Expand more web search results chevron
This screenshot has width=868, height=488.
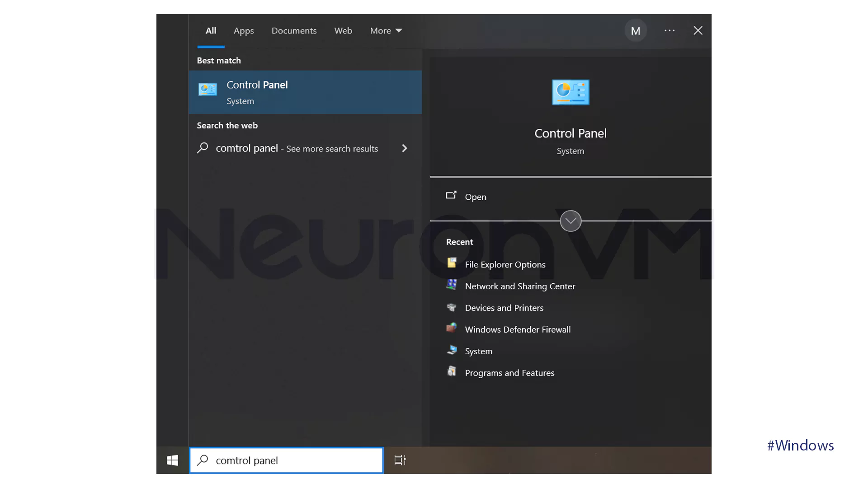(405, 148)
